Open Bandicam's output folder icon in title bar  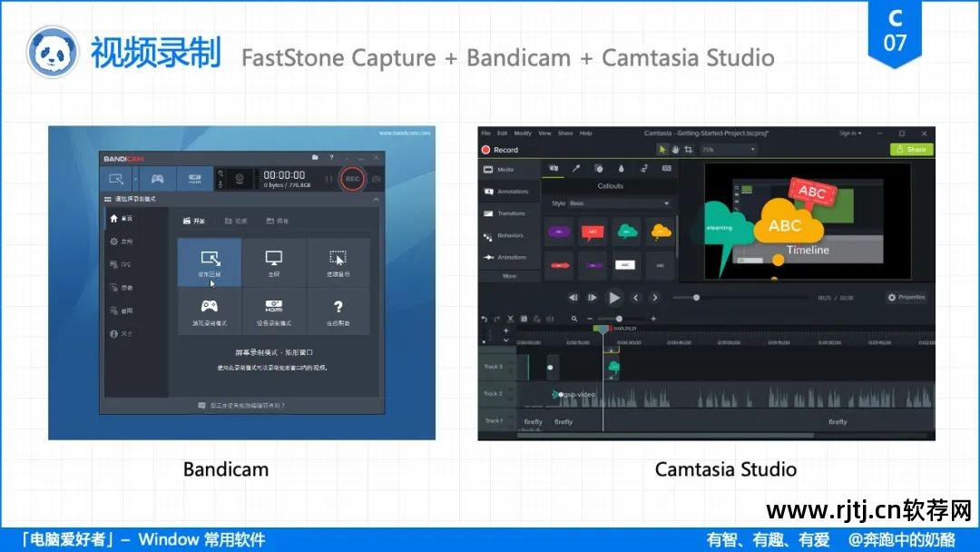click(x=315, y=158)
